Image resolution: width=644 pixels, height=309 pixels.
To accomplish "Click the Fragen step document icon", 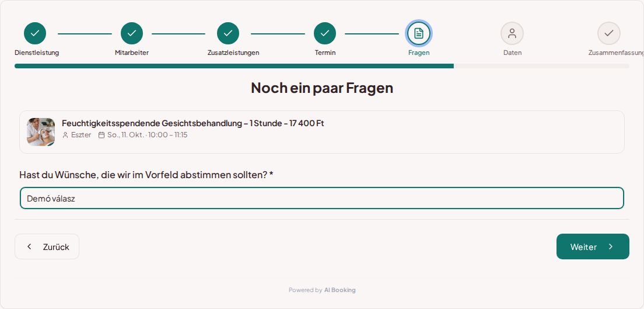I will [x=418, y=33].
